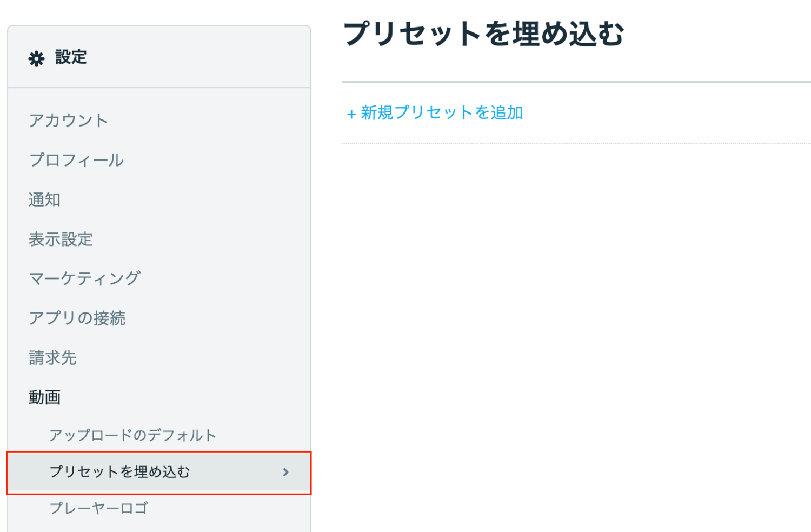Viewport: 811px width, 532px height.
Task: Open 通知 settings
Action: tap(44, 199)
